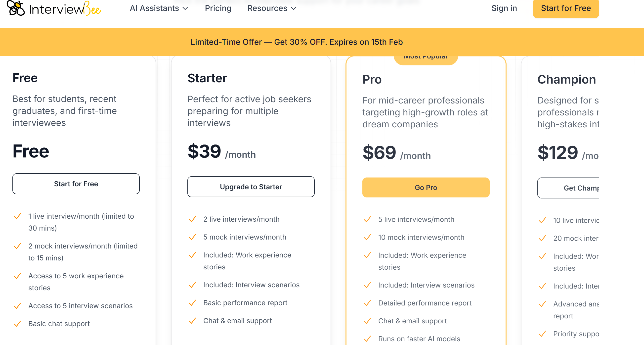644x345 pixels.
Task: Click checkmark next to 20 mock interviews
Action: click(x=542, y=238)
